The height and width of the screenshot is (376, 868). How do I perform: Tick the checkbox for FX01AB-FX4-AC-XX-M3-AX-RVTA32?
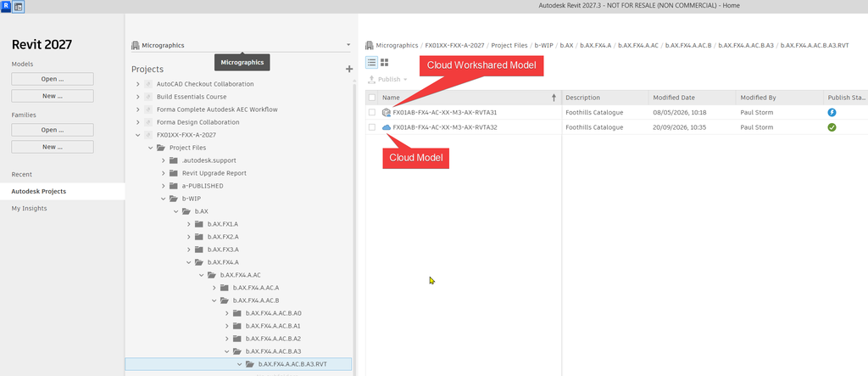(372, 127)
